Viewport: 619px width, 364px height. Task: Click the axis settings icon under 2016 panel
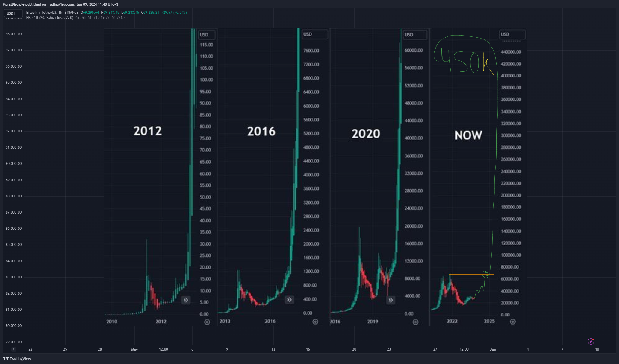pyautogui.click(x=315, y=322)
